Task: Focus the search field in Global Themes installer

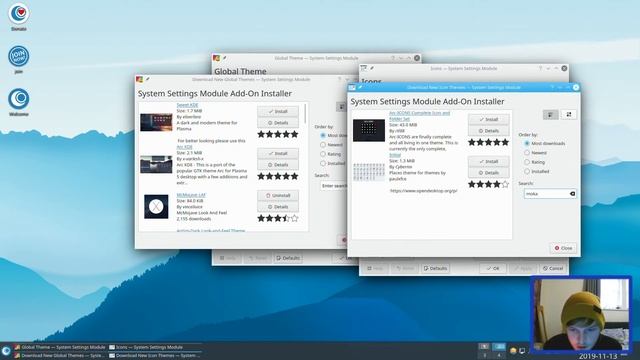Action: pyautogui.click(x=333, y=186)
